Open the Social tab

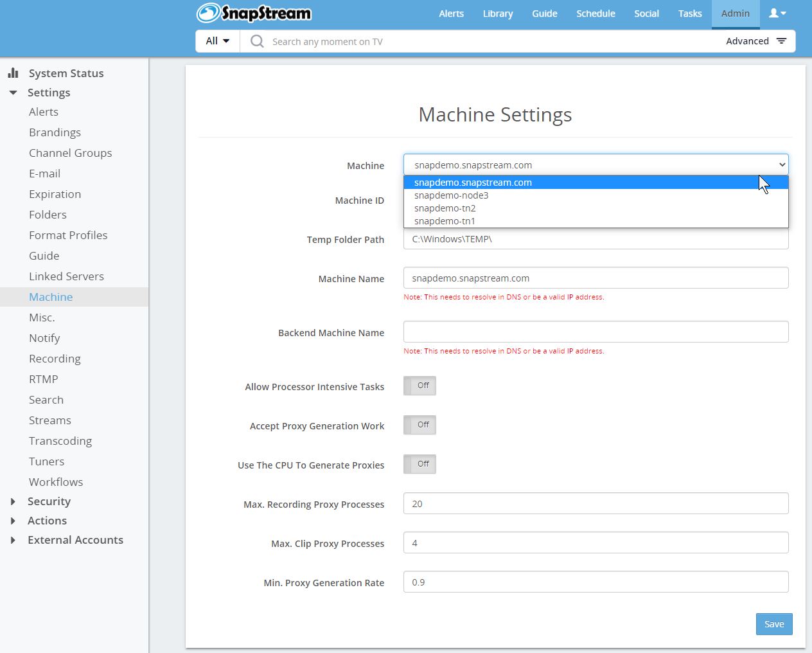(646, 13)
